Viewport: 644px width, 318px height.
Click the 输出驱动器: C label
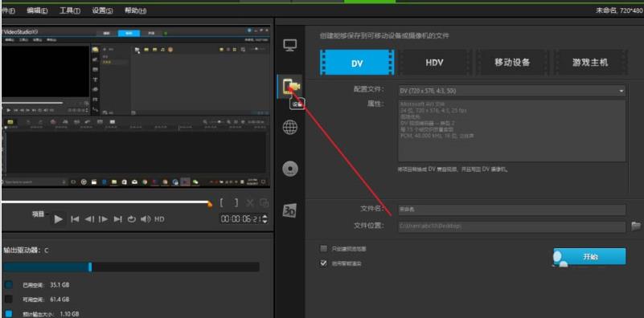[x=26, y=251]
